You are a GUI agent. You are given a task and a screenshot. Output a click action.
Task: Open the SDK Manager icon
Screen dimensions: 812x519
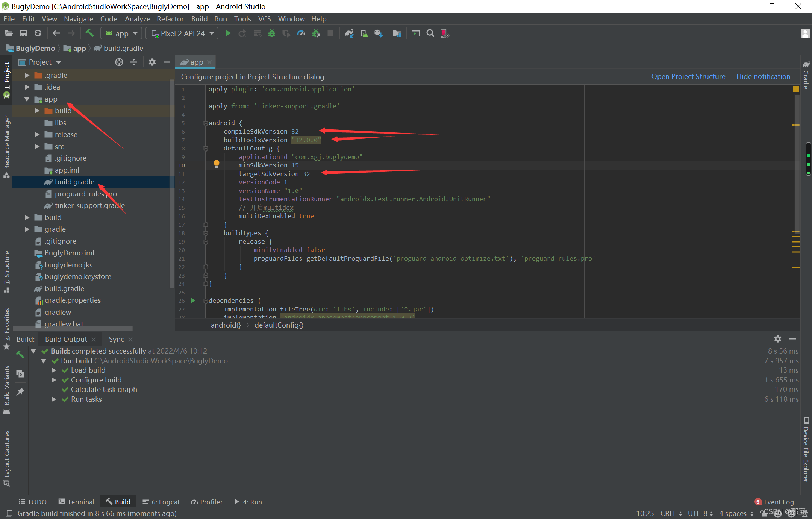coord(379,33)
